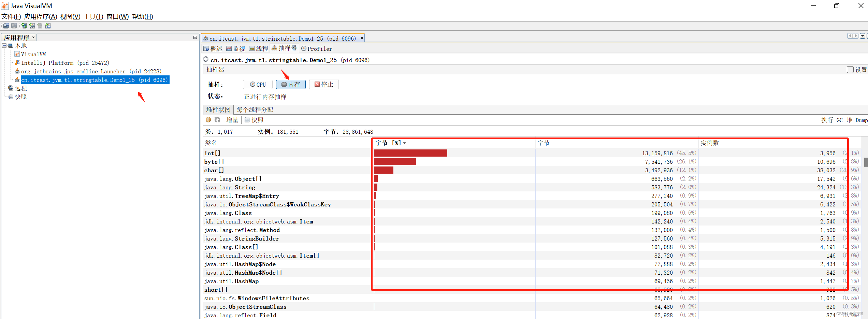Open the 堆柱状图 heap histogram tab

[218, 110]
